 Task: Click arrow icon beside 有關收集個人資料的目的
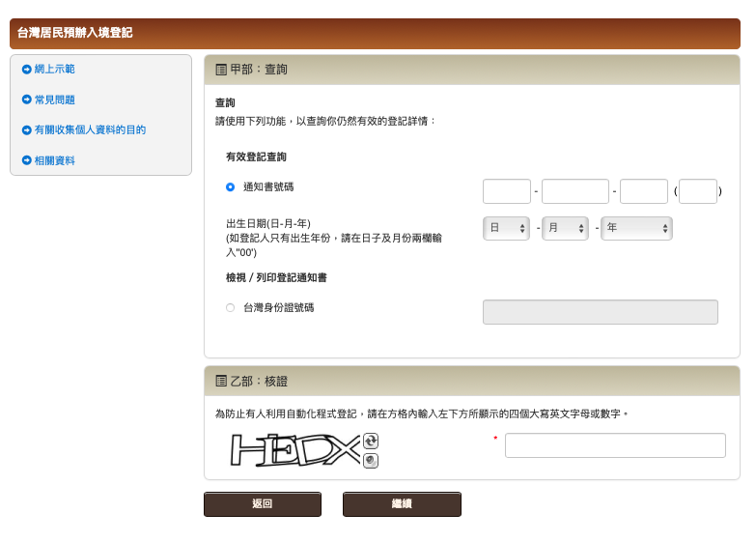(x=26, y=129)
